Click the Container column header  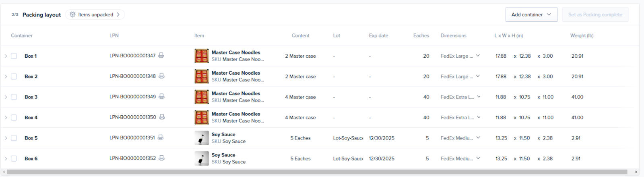[22, 35]
